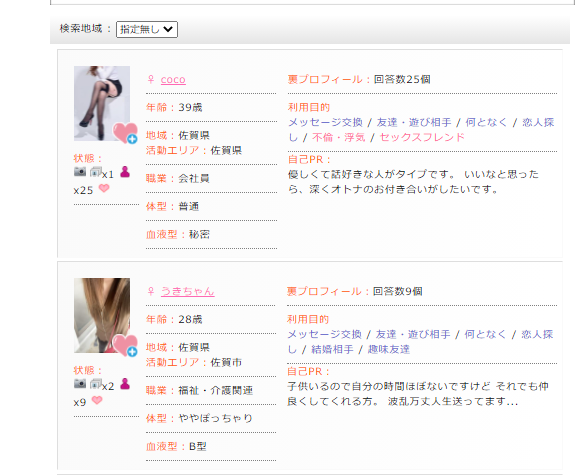Click the small pink heart beside x25
The image size is (576, 475).
coord(104,188)
